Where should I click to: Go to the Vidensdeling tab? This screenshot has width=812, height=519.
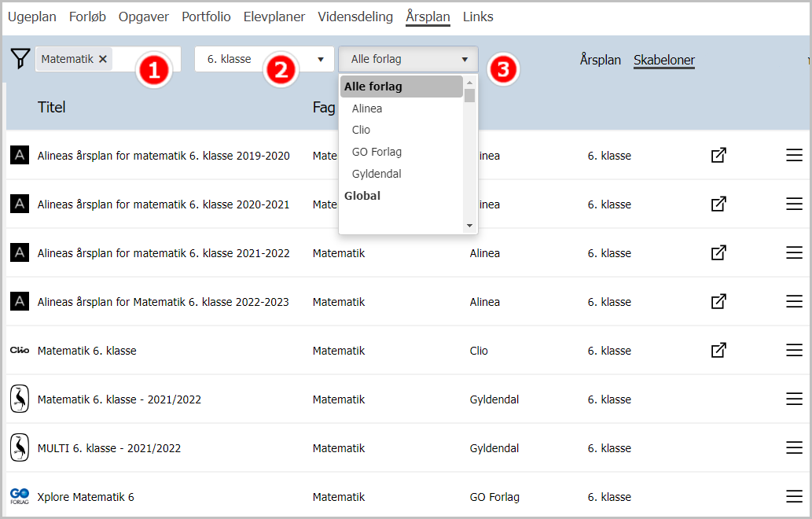355,17
